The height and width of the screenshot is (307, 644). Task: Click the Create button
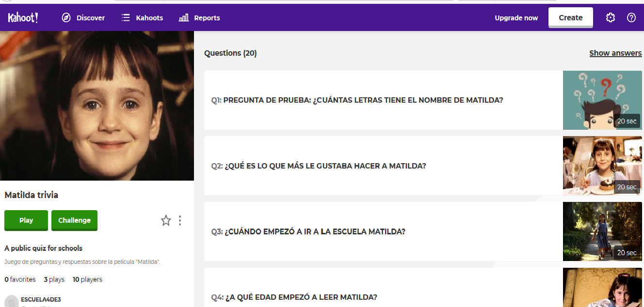571,17
